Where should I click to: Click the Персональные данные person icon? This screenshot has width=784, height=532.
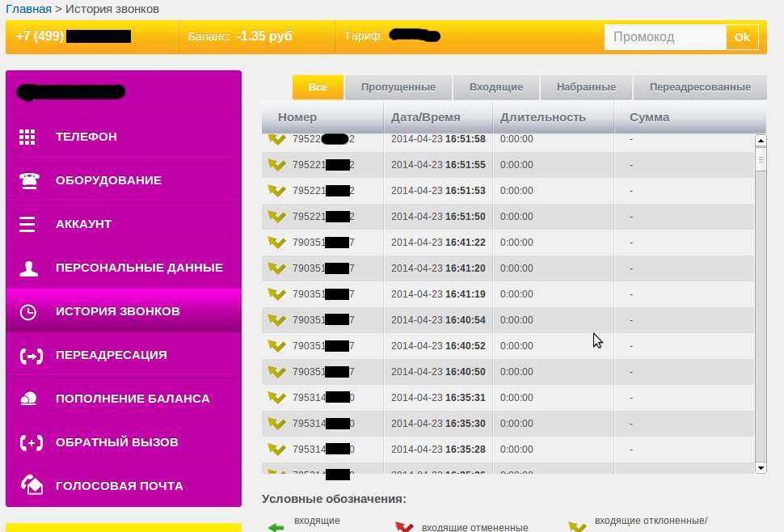28,268
